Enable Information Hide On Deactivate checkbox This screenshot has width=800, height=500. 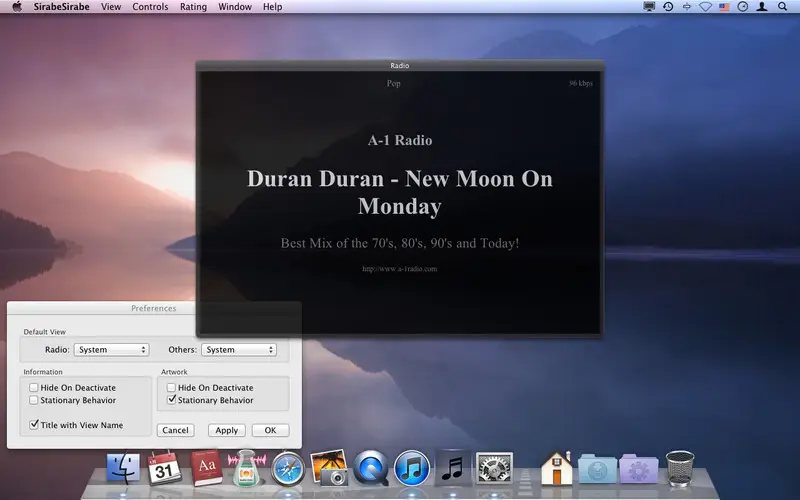coord(34,388)
